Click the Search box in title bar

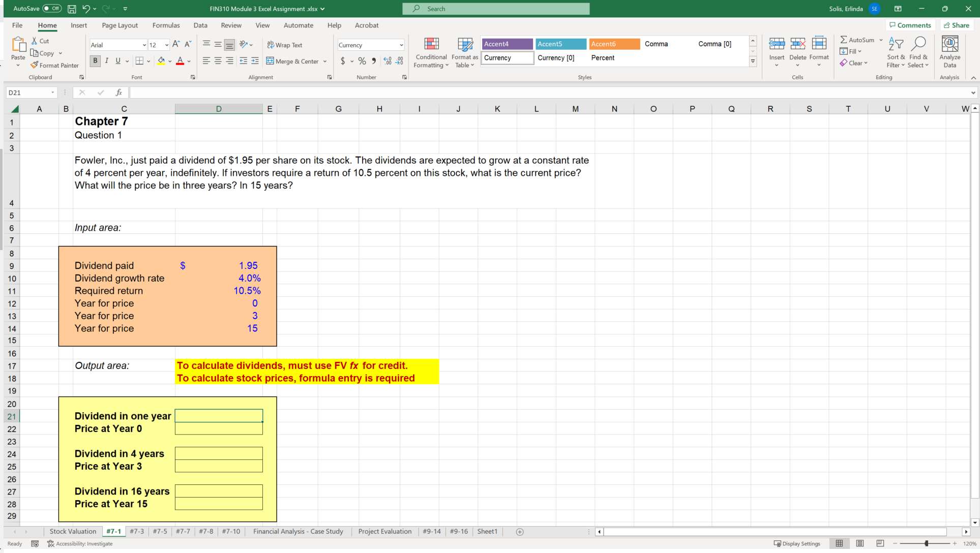point(496,9)
